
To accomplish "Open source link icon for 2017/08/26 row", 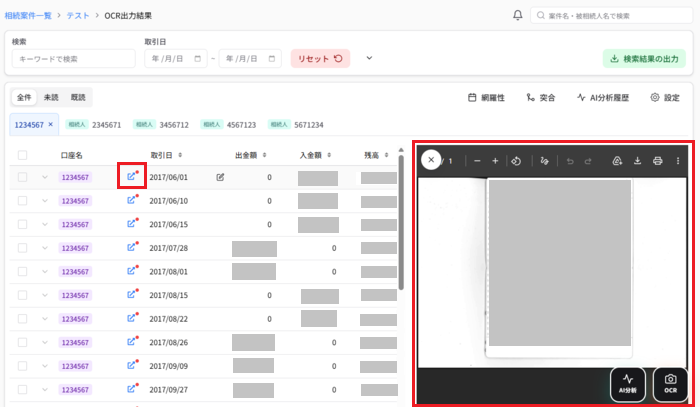I will click(132, 341).
